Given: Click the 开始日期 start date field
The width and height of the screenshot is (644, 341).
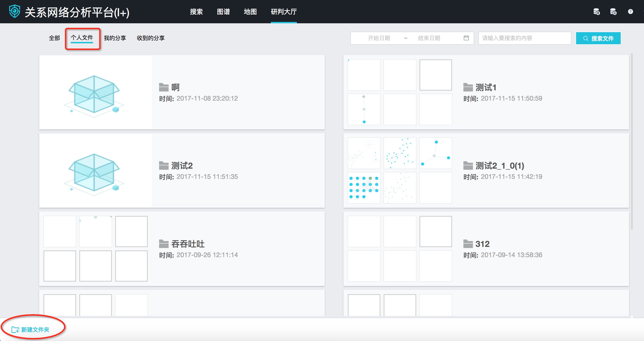Looking at the screenshot, I should click(x=379, y=38).
